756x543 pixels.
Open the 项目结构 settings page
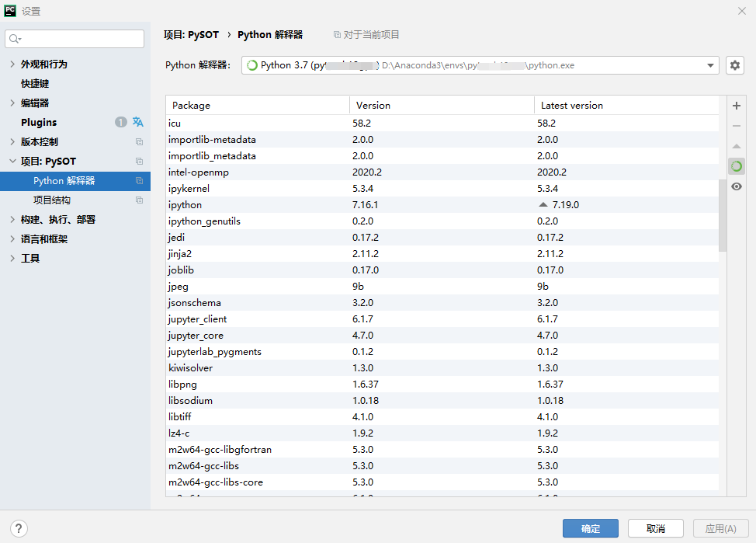coord(51,200)
